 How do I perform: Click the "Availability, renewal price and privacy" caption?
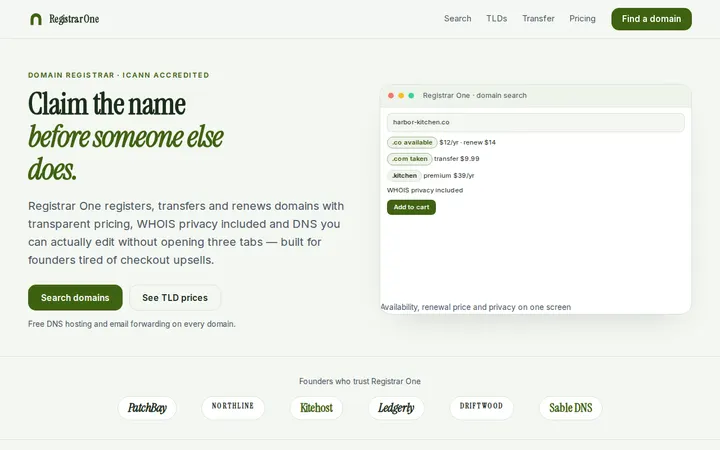(x=476, y=307)
